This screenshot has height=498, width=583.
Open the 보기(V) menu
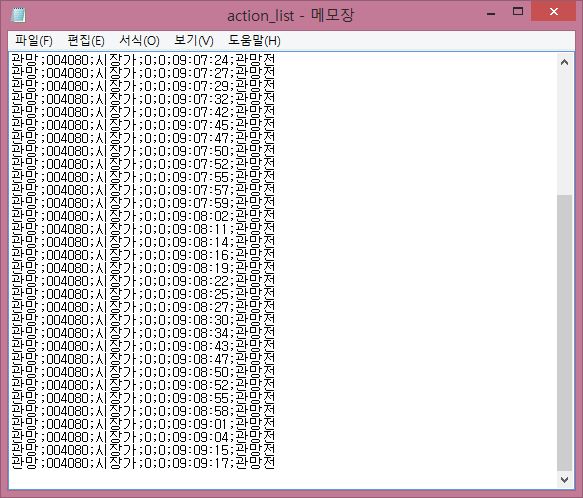point(194,41)
